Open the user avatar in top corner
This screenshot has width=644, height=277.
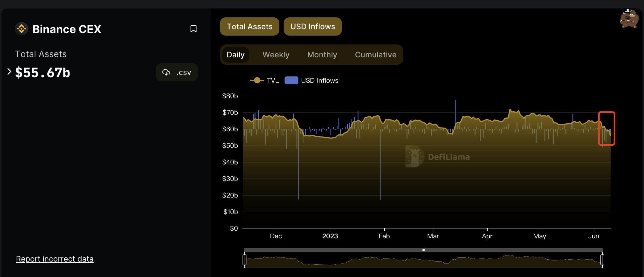point(629,18)
